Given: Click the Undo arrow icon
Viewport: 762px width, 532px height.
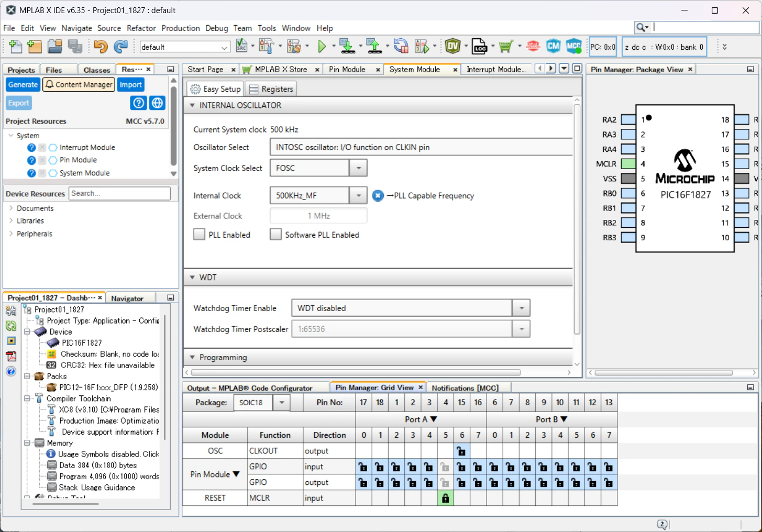Looking at the screenshot, I should point(101,47).
